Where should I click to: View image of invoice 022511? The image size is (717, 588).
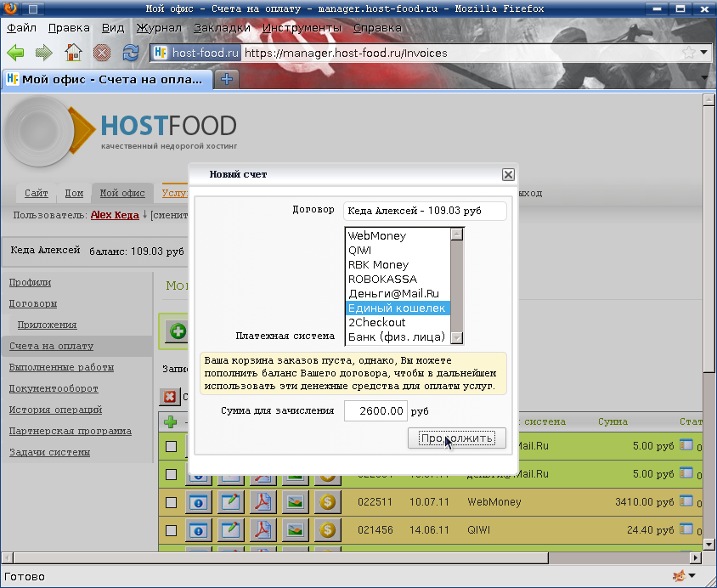[x=296, y=502]
